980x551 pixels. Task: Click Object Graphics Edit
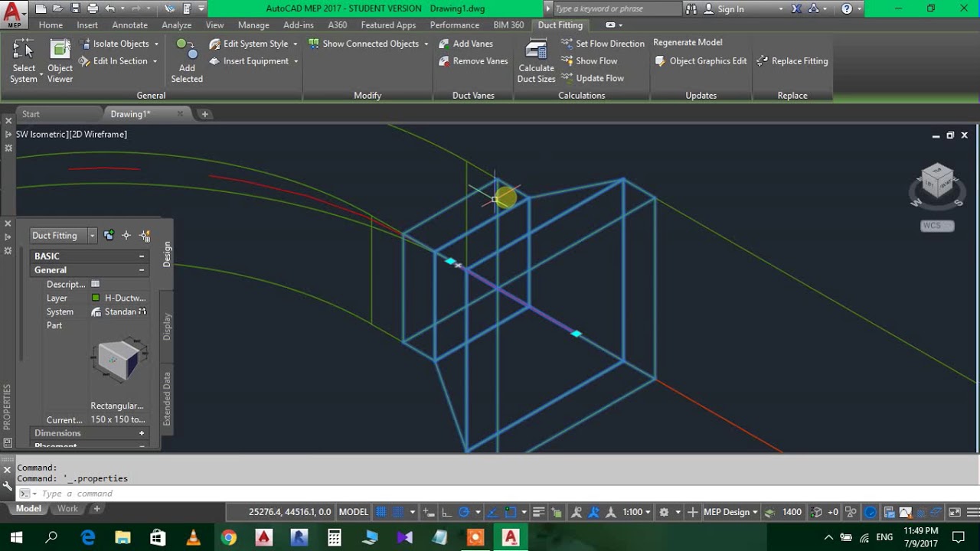coord(701,61)
